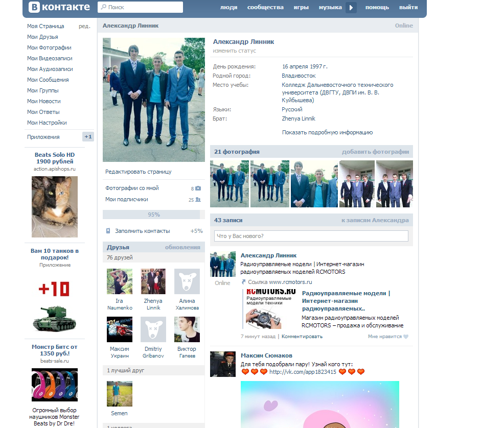Viewport: 504px width, 428px height.
Task: Click Редактировать страницу
Action: coord(139,172)
